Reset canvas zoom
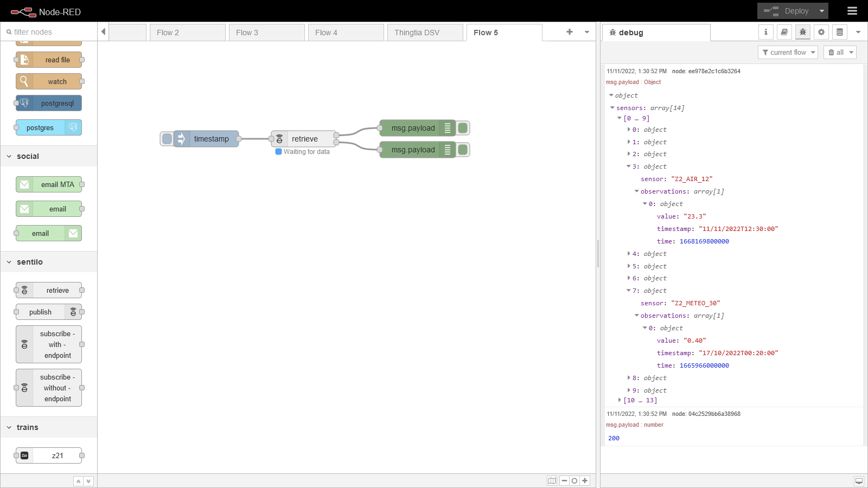Viewport: 868px width, 488px height. 575,480
